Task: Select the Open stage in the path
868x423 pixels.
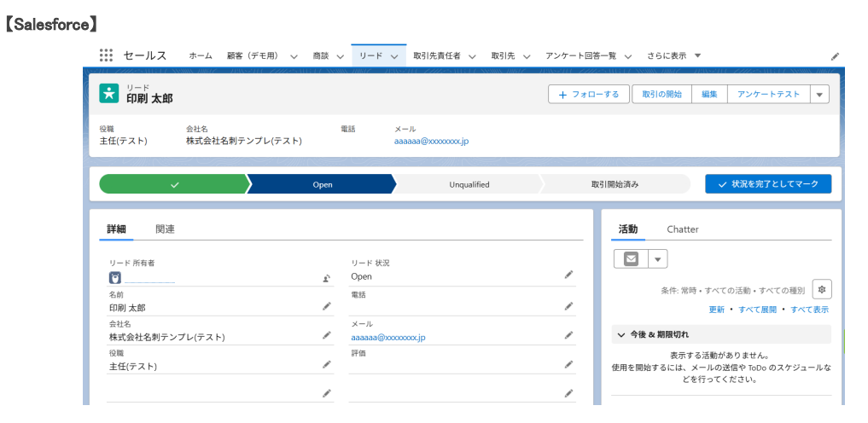Action: (322, 185)
